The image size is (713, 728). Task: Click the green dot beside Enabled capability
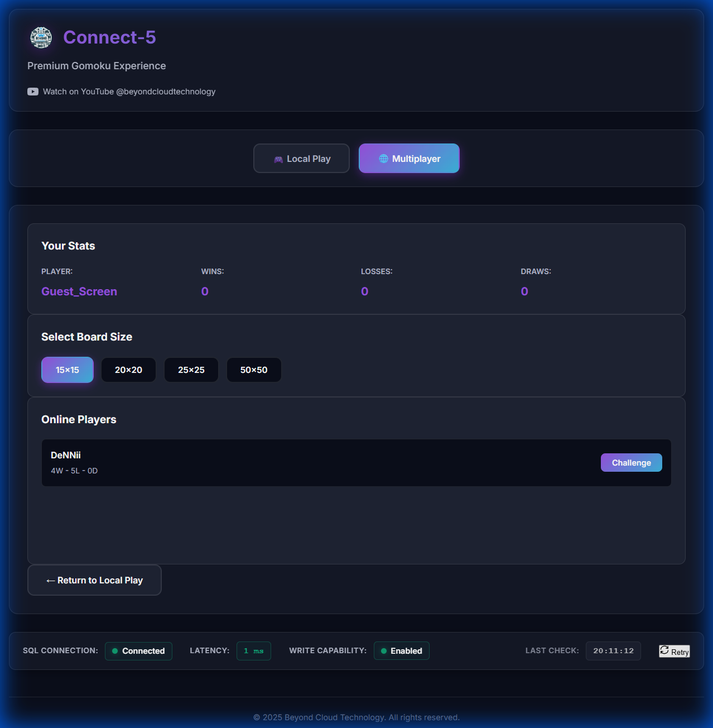(383, 651)
